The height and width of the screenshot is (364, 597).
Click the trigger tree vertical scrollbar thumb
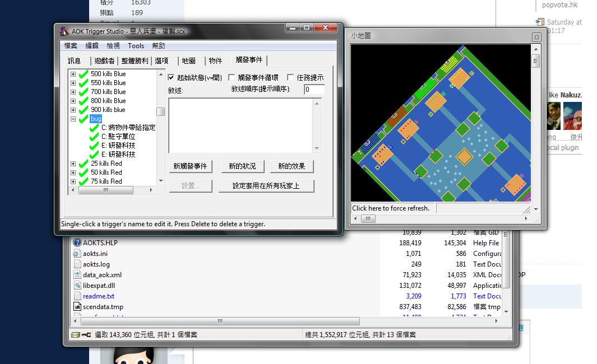point(161,111)
